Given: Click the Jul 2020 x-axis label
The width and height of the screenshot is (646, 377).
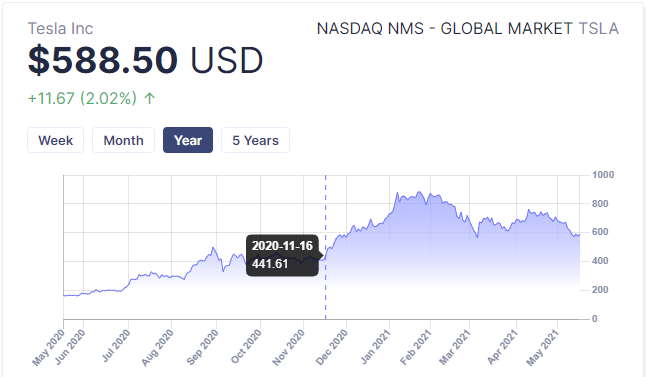Looking at the screenshot, I should (116, 346).
